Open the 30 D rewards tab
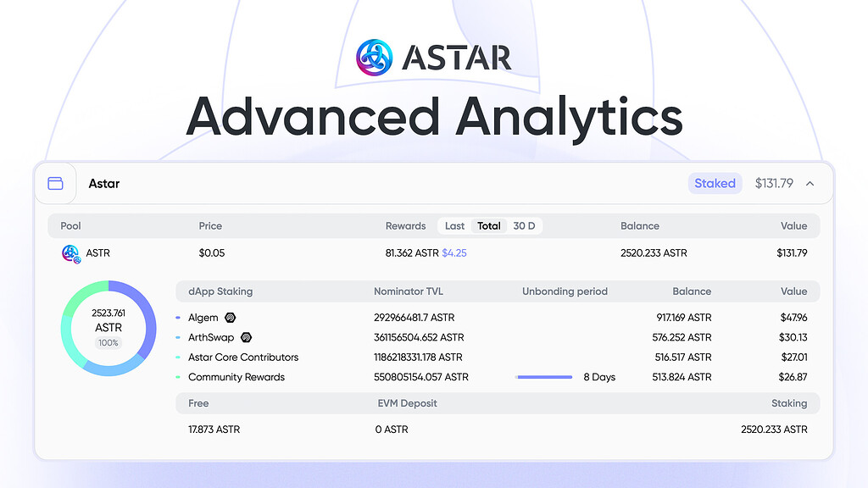 (x=524, y=225)
